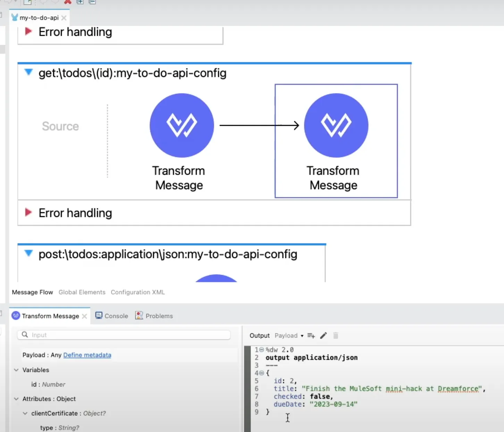Screen dimensions: 504x432
Task: Click the collapse-all minus toolbar icon
Action: (92, 2)
